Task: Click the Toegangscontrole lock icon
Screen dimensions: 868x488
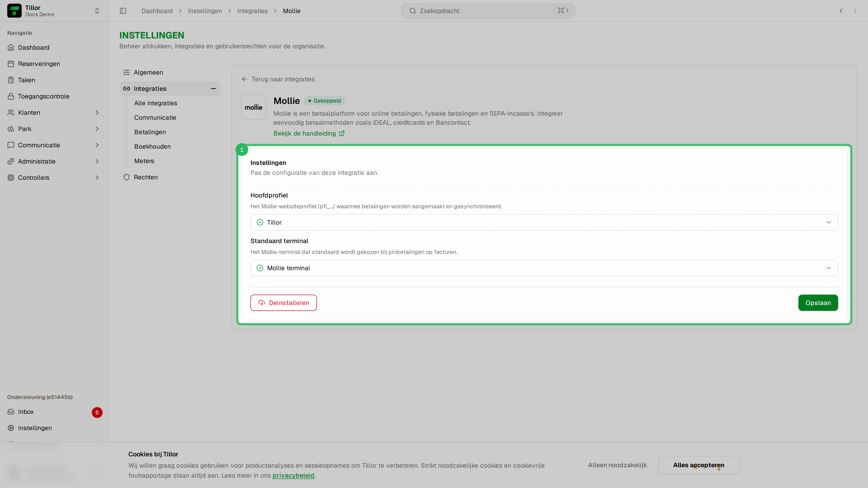Action: [11, 96]
